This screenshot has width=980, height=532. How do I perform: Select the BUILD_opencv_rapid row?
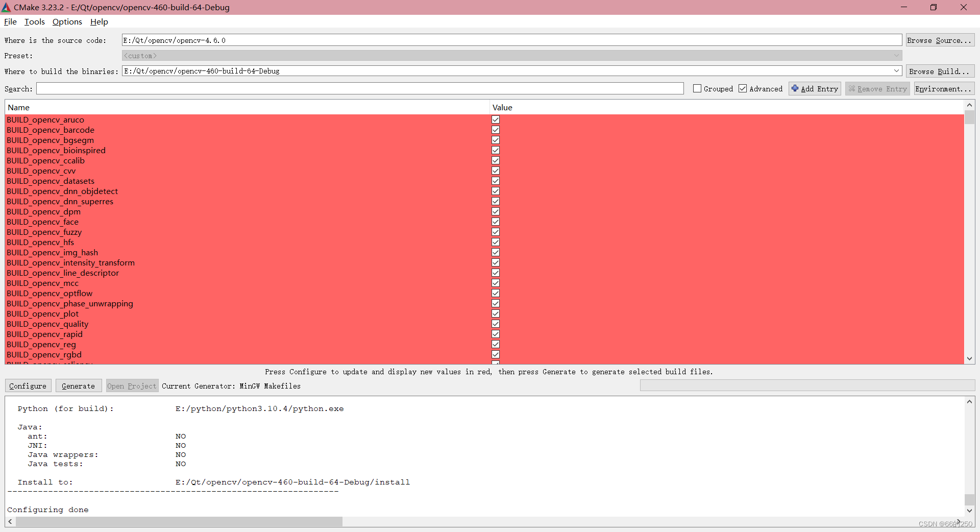(484, 334)
